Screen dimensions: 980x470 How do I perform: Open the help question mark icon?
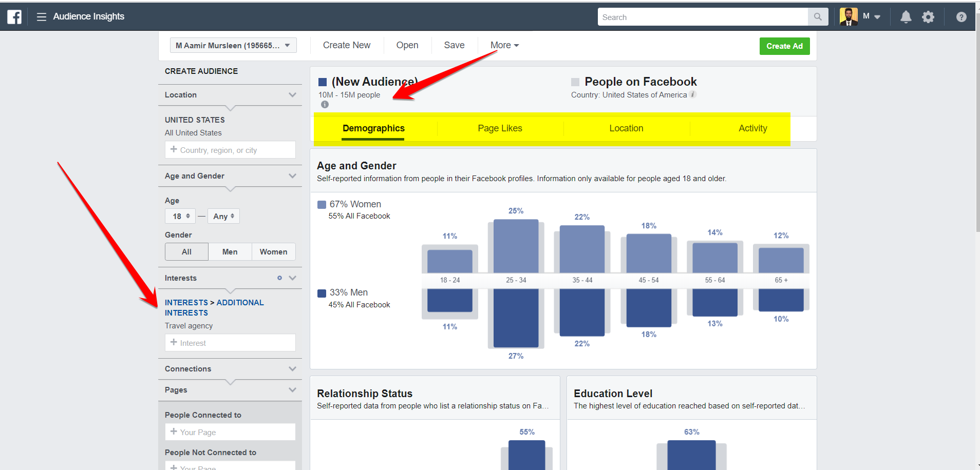point(962,17)
